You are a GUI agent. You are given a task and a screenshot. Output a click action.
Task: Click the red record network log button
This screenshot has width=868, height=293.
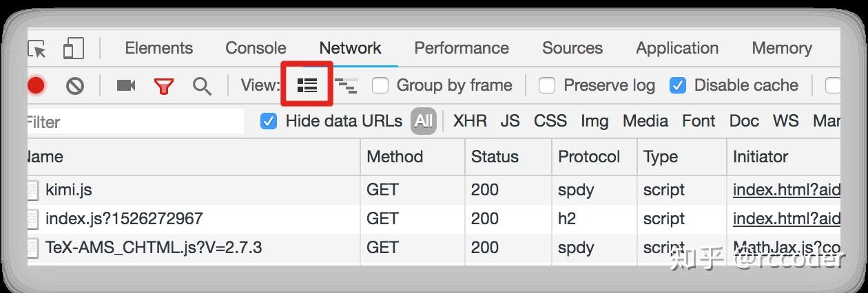(36, 85)
